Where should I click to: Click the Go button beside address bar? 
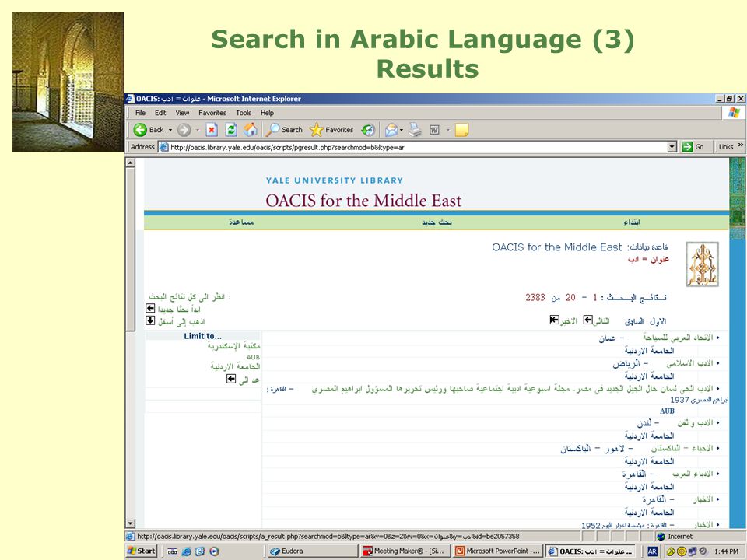[693, 147]
